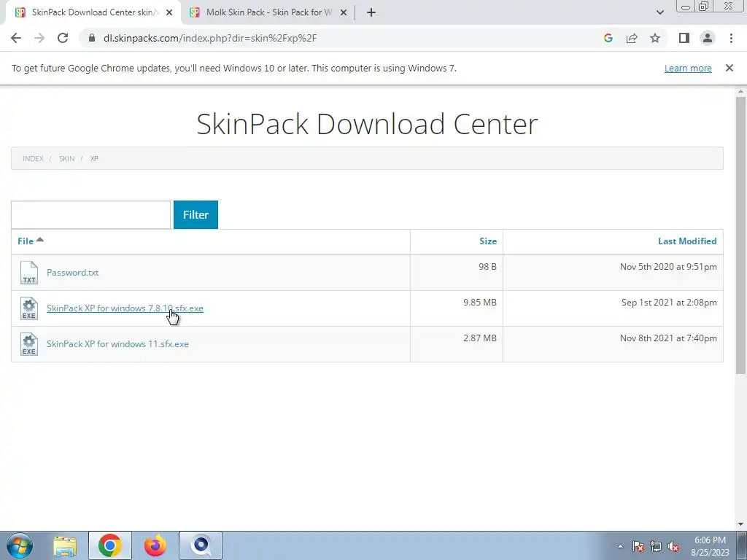
Task: Click XP in the breadcrumb
Action: click(94, 158)
